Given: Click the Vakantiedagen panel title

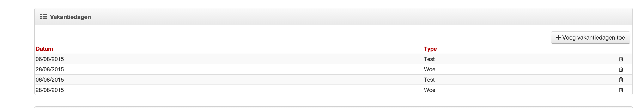Looking at the screenshot, I should [x=70, y=17].
